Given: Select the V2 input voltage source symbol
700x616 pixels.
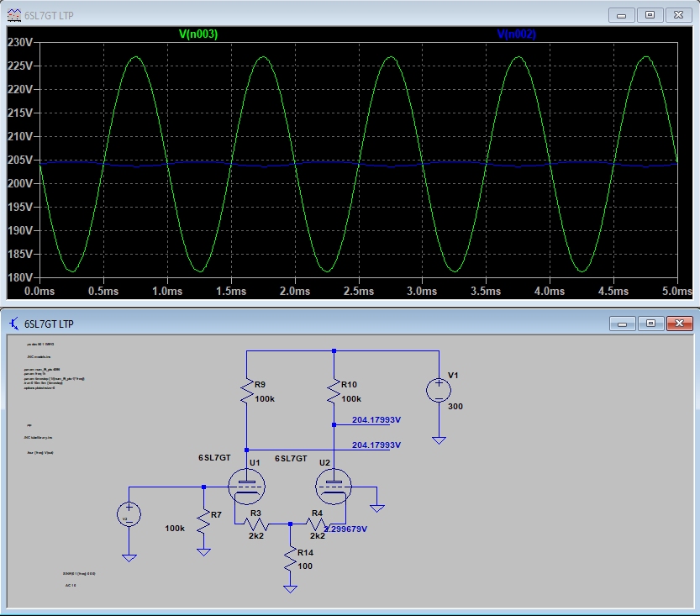Looking at the screenshot, I should 129,513.
